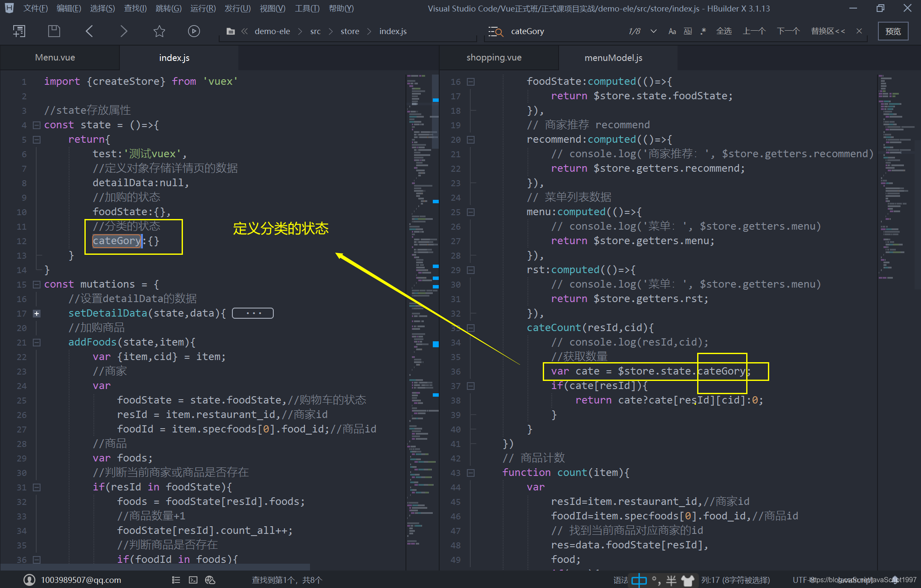
Task: Click the IME skin shirt icon
Action: tap(688, 580)
